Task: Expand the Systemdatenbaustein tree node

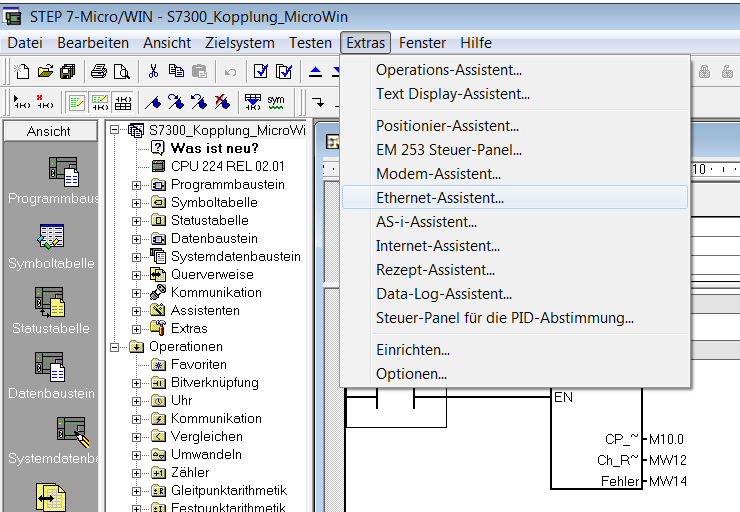Action: click(x=136, y=257)
